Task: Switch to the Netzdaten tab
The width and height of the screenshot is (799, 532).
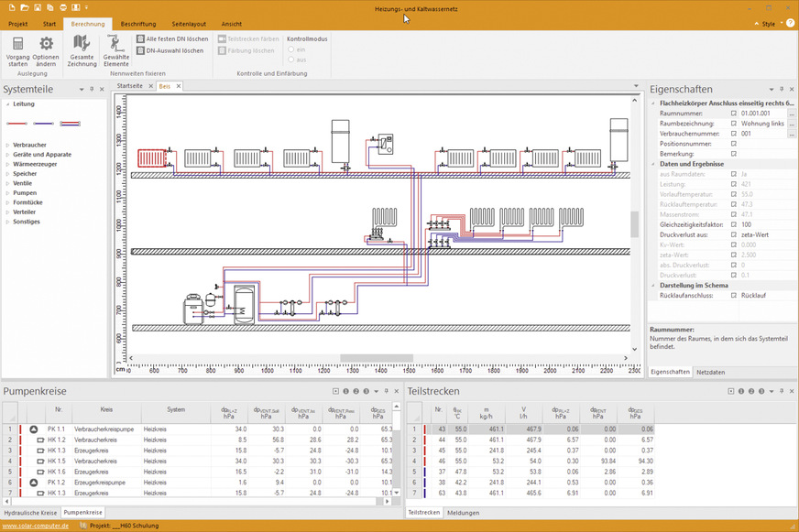Action: pyautogui.click(x=710, y=373)
